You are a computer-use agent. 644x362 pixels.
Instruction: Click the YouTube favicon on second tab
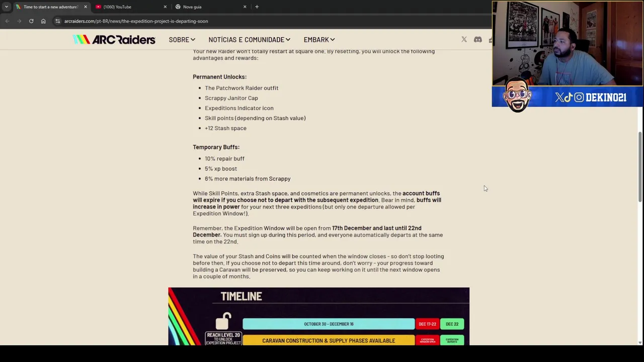(98, 7)
